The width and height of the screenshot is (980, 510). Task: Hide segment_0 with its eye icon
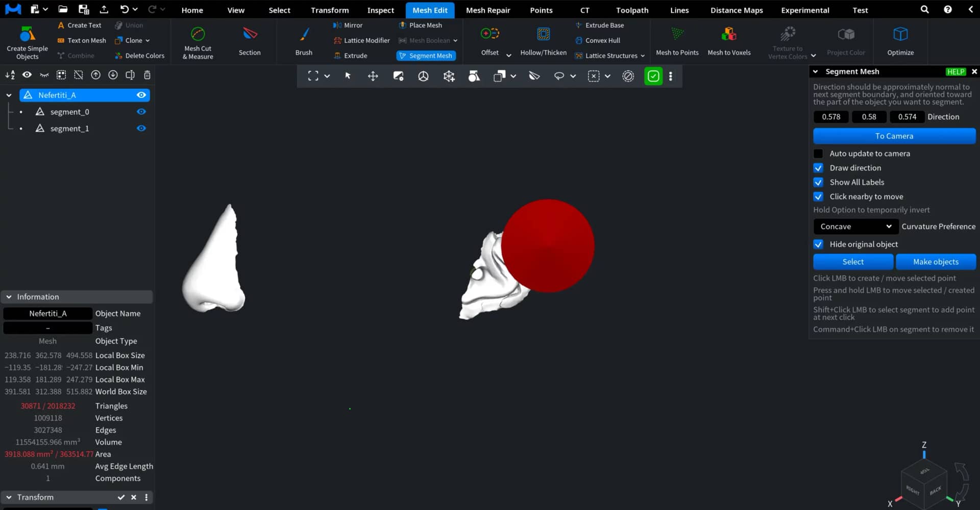click(x=141, y=112)
